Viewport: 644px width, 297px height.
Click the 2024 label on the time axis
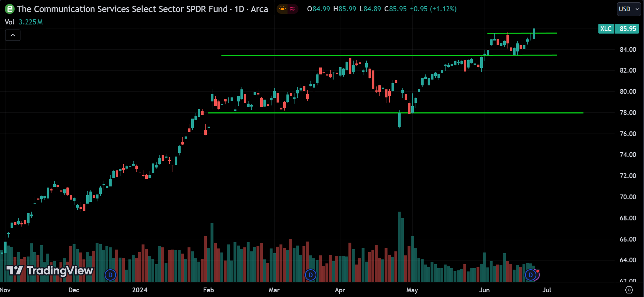tap(140, 290)
